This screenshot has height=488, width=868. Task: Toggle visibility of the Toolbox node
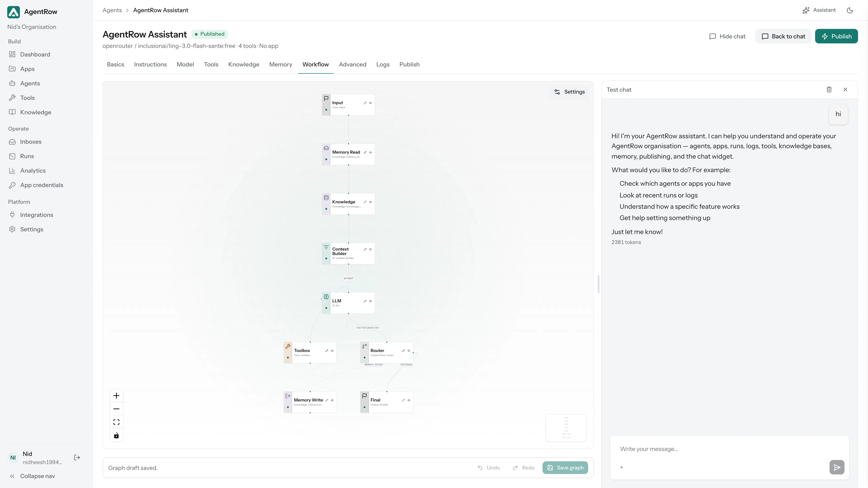[332, 351]
